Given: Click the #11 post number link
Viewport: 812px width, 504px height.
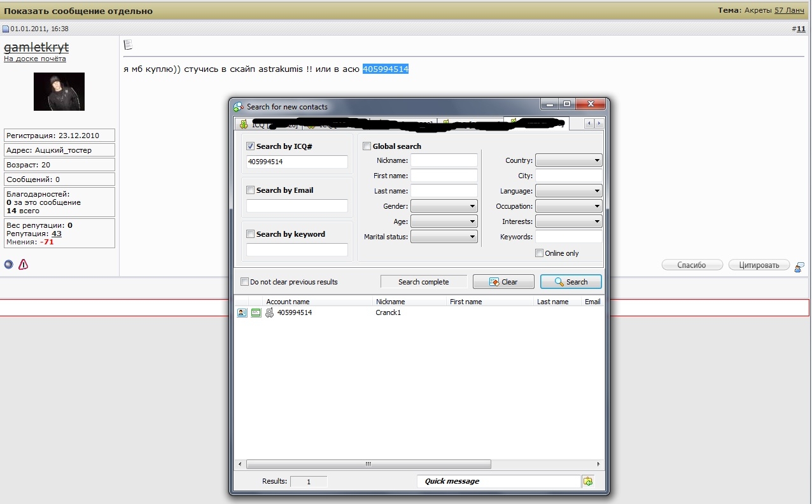Looking at the screenshot, I should (801, 29).
